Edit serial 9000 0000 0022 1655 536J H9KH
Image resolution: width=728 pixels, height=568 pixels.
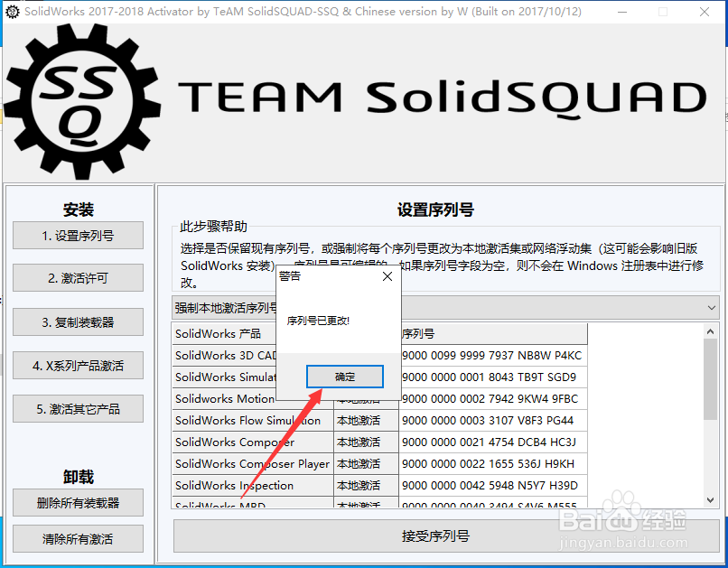[492, 463]
